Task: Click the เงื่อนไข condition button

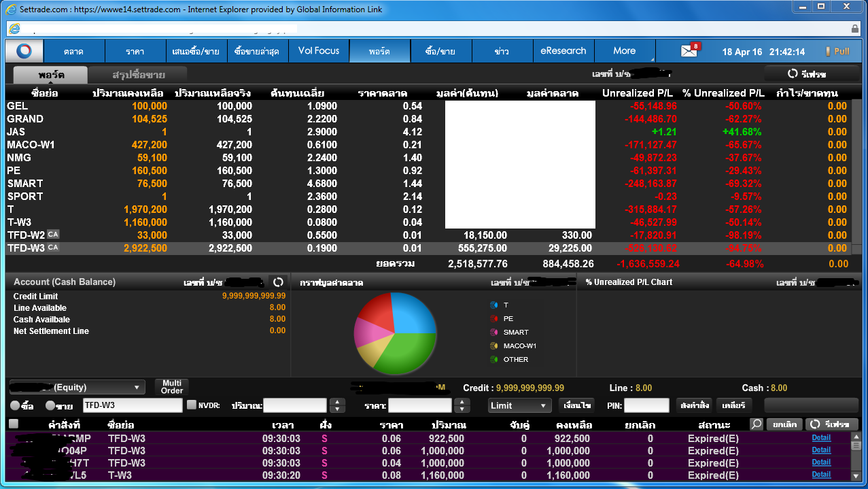Action: tap(576, 405)
